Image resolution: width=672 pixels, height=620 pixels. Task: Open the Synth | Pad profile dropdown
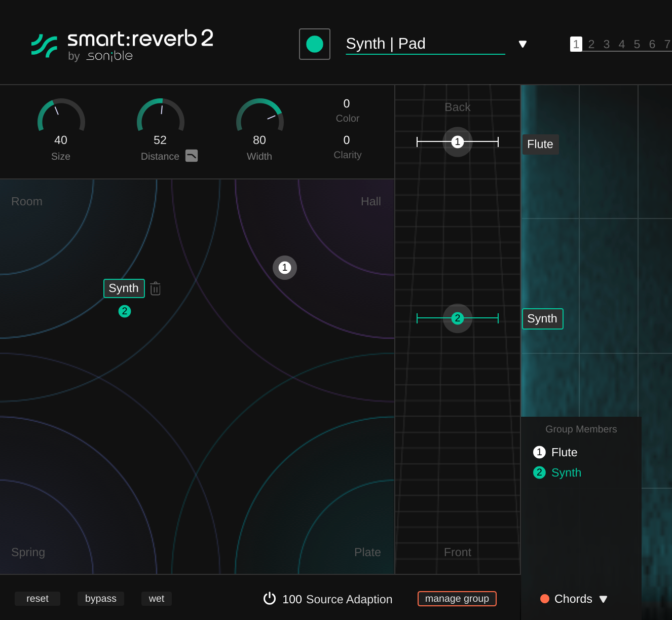click(x=523, y=44)
